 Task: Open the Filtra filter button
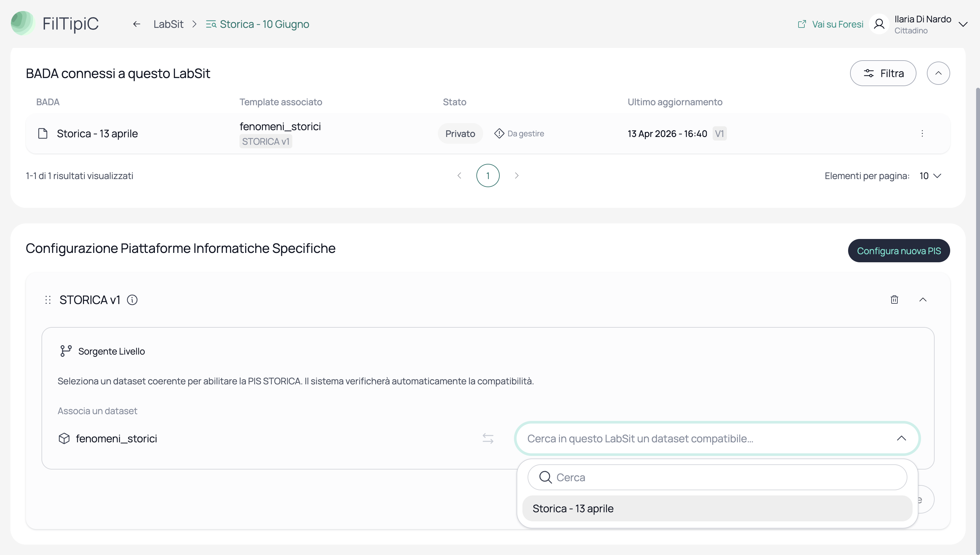(883, 73)
